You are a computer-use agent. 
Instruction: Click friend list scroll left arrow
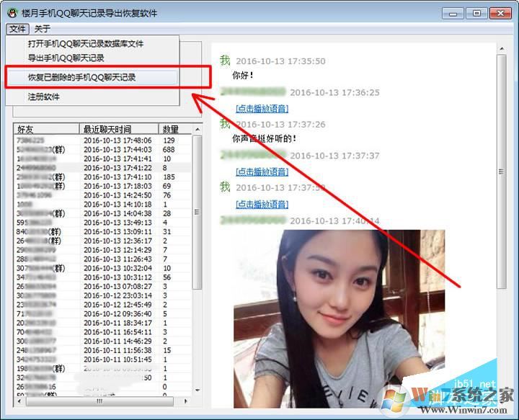19,401
